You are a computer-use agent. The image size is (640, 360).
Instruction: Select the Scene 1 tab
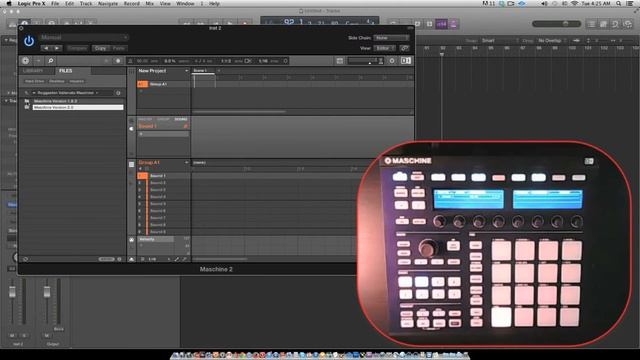203,71
